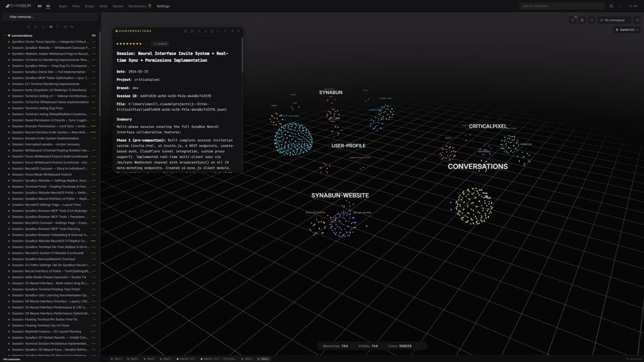Click the share icon in the top right
The image size is (644, 362).
pos(637,20)
